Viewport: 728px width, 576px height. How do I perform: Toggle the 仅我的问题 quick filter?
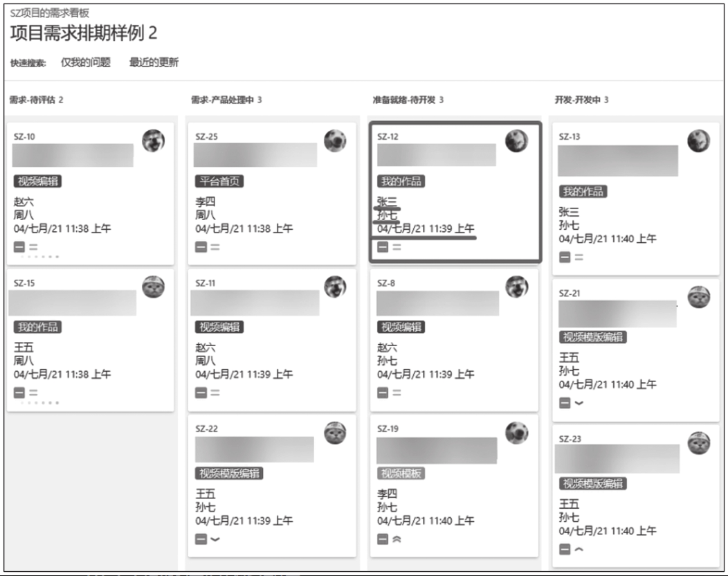[x=86, y=62]
